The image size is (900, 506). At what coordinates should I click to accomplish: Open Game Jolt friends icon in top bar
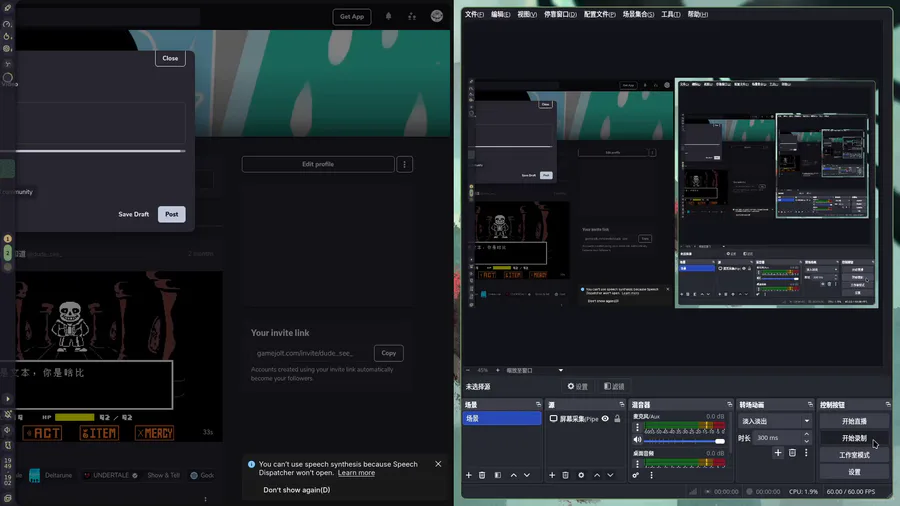(x=412, y=16)
